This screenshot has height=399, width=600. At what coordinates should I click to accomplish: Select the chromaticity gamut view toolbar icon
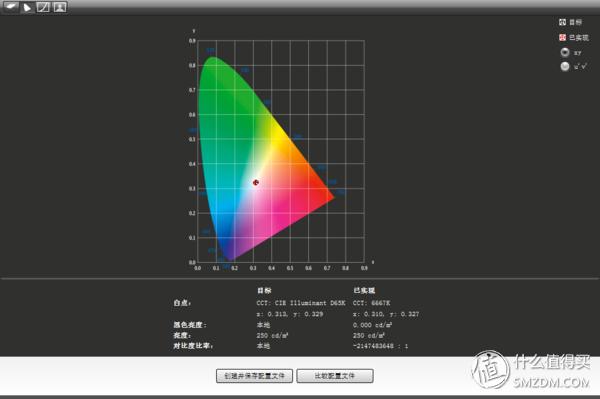[x=27, y=7]
